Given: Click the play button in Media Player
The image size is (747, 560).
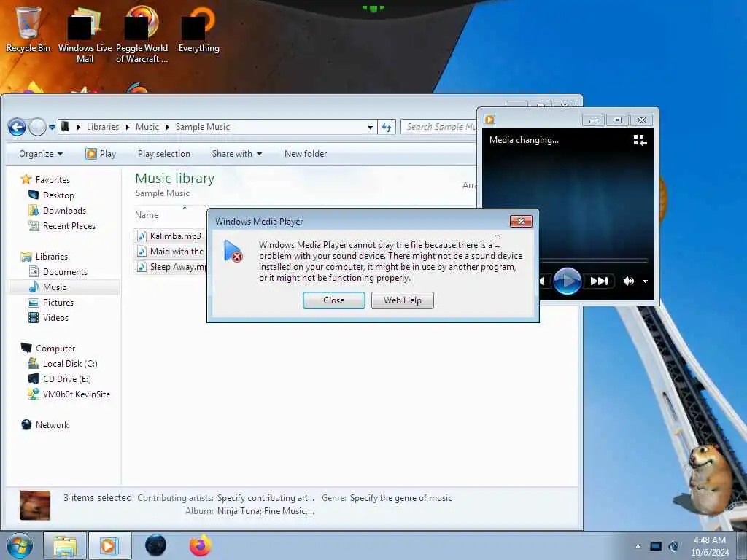Looking at the screenshot, I should click(567, 281).
